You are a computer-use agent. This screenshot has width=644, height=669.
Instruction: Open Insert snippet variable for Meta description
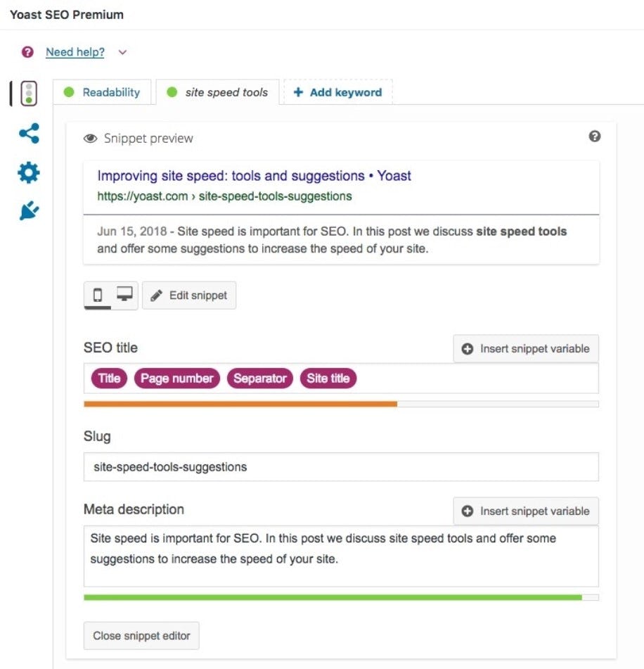point(526,511)
